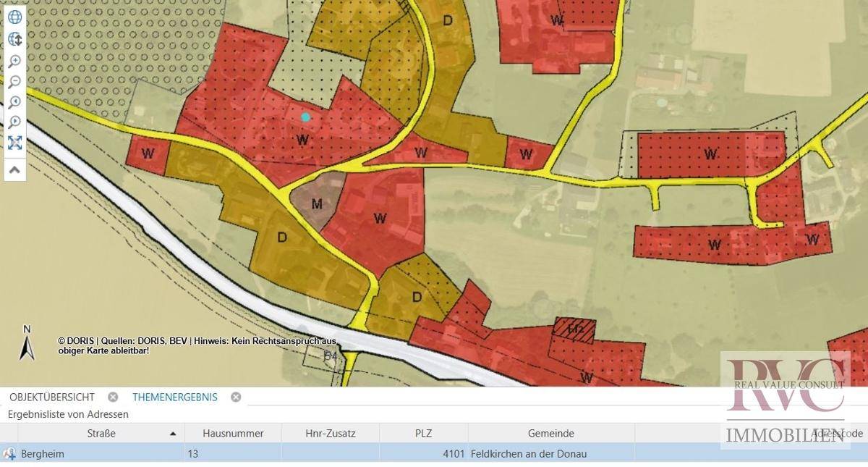Switch to the THEMENERGEBNIS tab

click(x=175, y=397)
